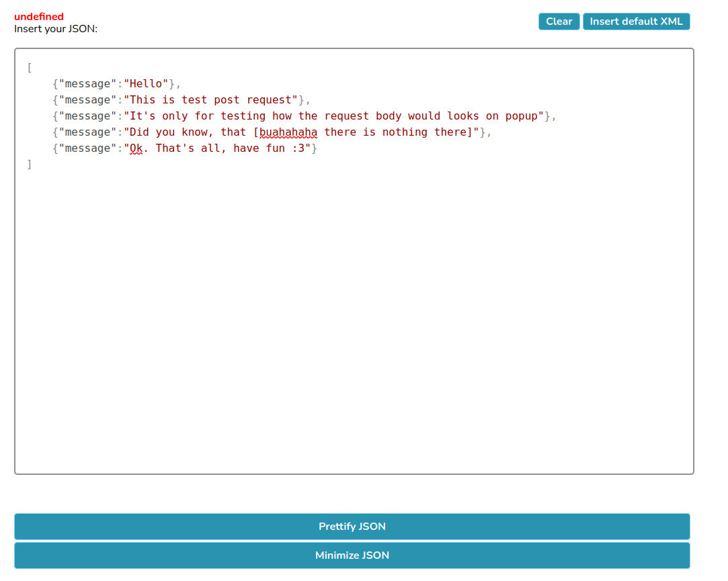Place cursor at the opening square bracket
This screenshot has height=581, width=728.
coord(30,68)
